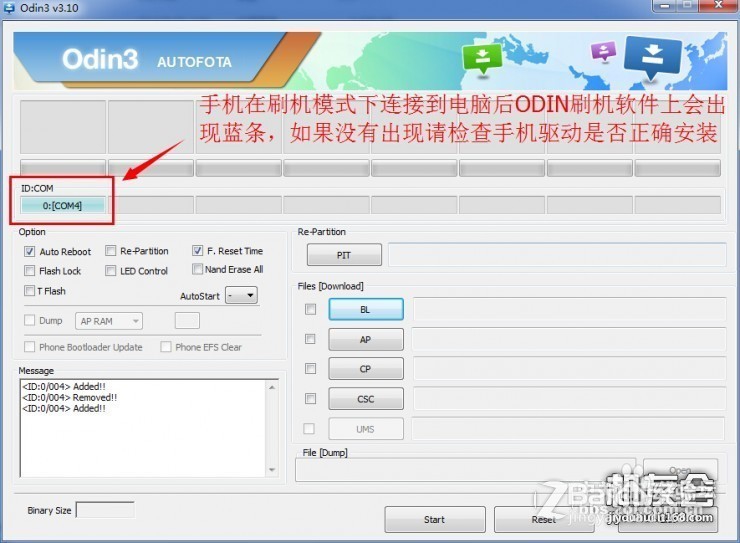Viewport: 740px width, 543px height.
Task: Click the purple transfer bubble icon in banner
Action: point(604,51)
